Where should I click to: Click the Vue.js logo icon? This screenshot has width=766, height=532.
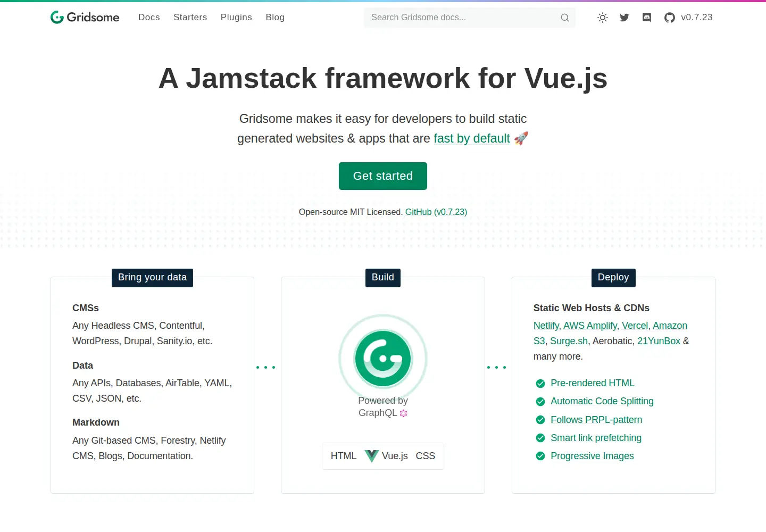click(x=372, y=456)
